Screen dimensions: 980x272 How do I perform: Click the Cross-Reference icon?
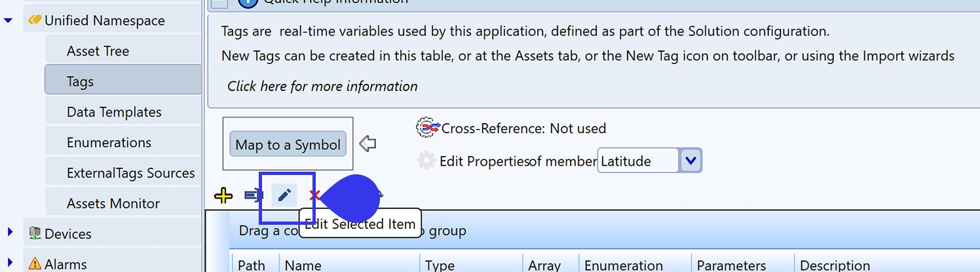pyautogui.click(x=428, y=128)
